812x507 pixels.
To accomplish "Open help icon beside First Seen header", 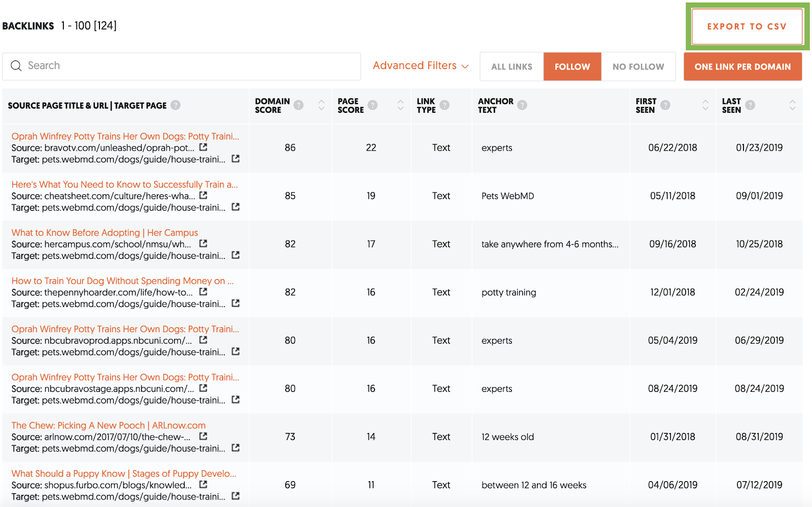I will point(665,105).
